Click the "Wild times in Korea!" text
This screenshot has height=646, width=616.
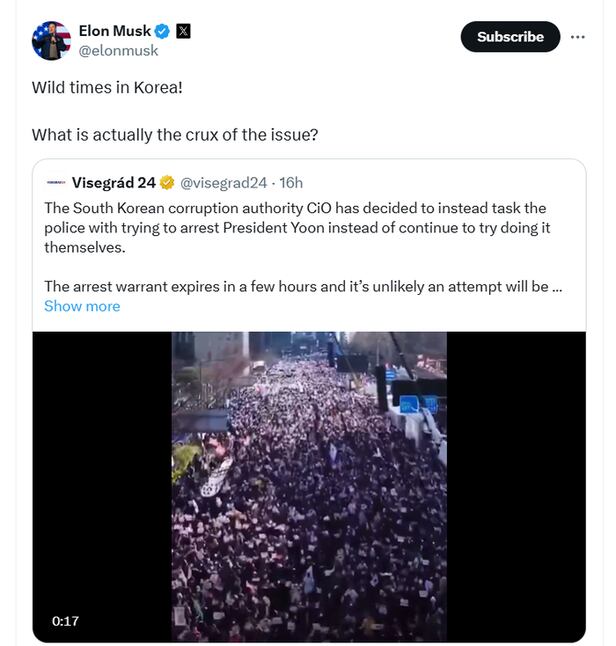(107, 87)
